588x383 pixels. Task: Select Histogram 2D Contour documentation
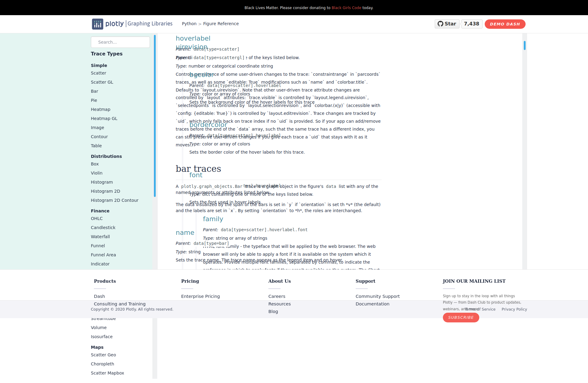click(x=115, y=200)
